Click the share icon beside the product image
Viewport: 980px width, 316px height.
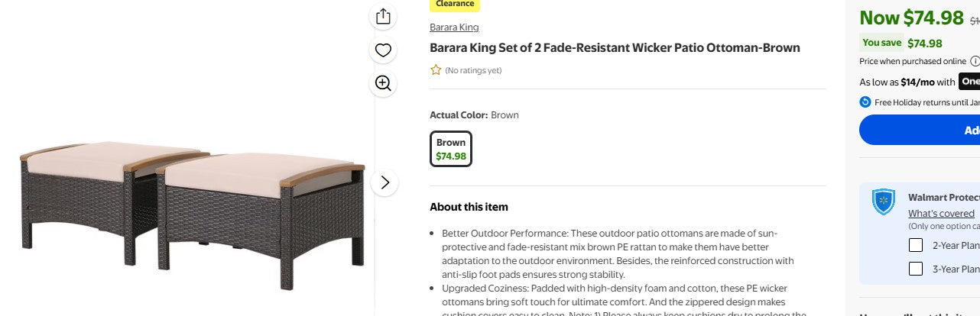[x=383, y=17]
